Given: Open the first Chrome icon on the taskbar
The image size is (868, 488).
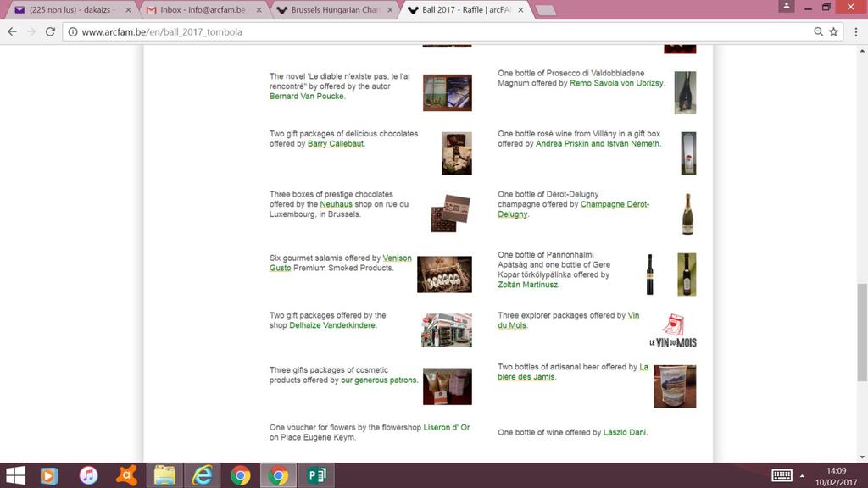Looking at the screenshot, I should tap(240, 475).
